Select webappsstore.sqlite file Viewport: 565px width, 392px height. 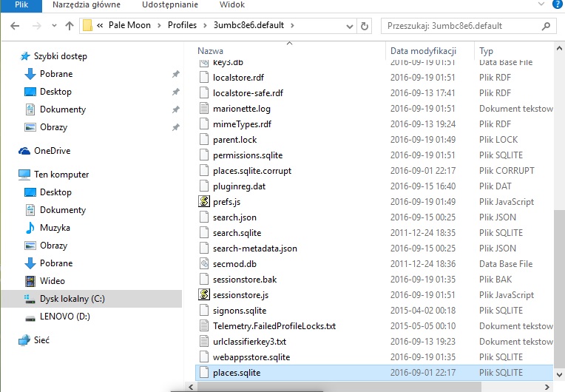point(251,356)
